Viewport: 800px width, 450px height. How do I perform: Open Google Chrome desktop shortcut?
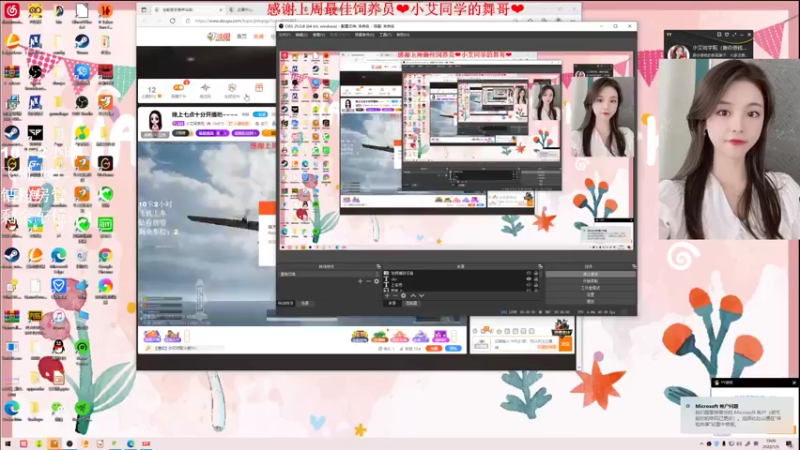(x=105, y=255)
